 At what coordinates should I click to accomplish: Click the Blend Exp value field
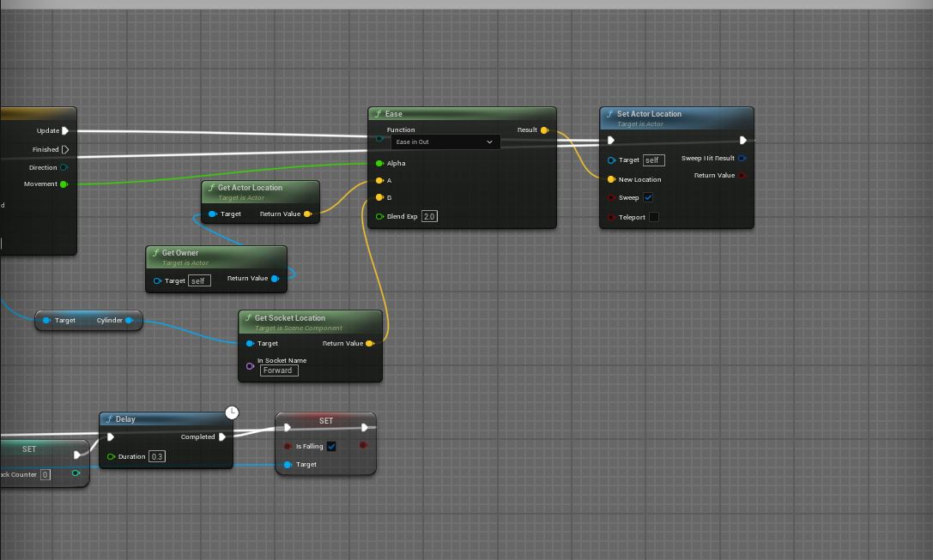point(429,217)
